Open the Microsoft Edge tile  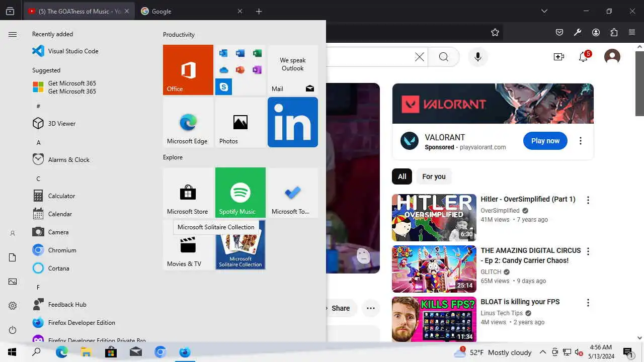click(188, 122)
